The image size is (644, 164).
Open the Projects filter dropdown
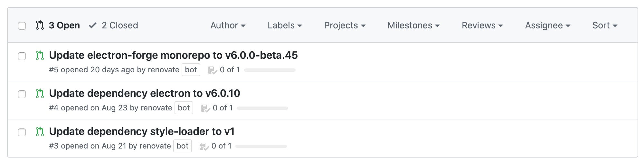[x=345, y=25]
